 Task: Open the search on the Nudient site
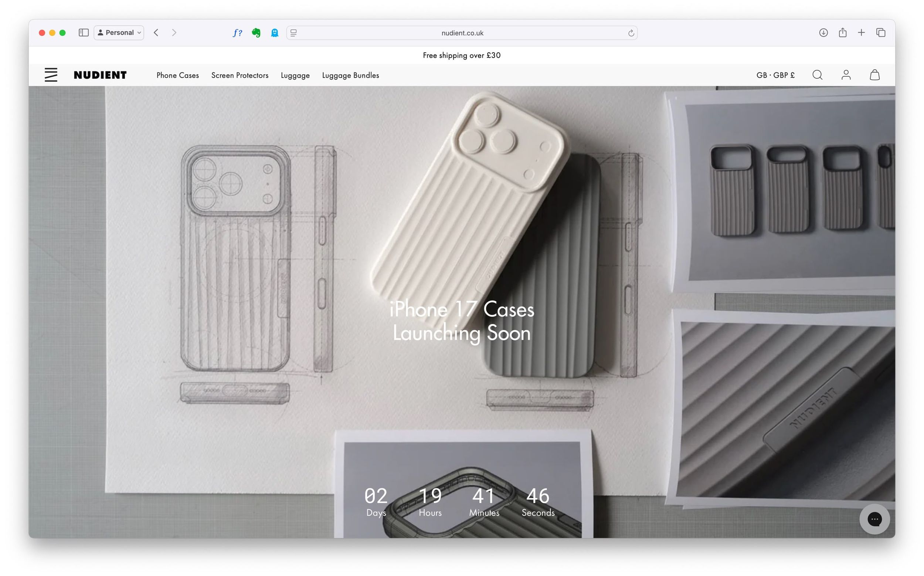tap(818, 75)
